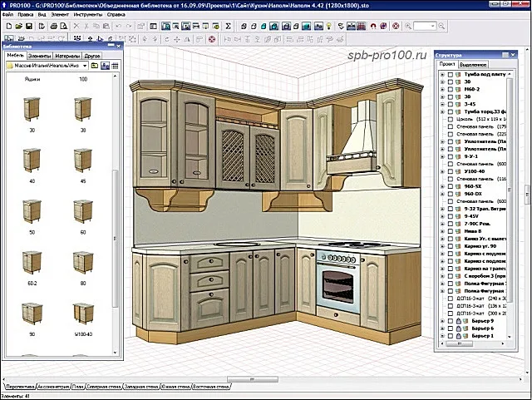Select the Выделенное tab in Структура
Viewport: 532px width, 400px height.
[473, 65]
